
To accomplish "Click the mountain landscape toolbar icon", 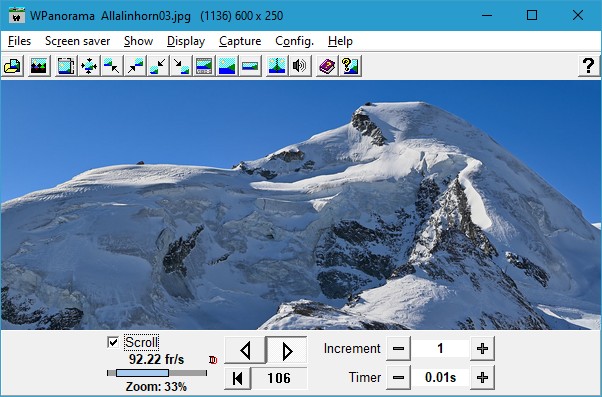I will (x=39, y=66).
